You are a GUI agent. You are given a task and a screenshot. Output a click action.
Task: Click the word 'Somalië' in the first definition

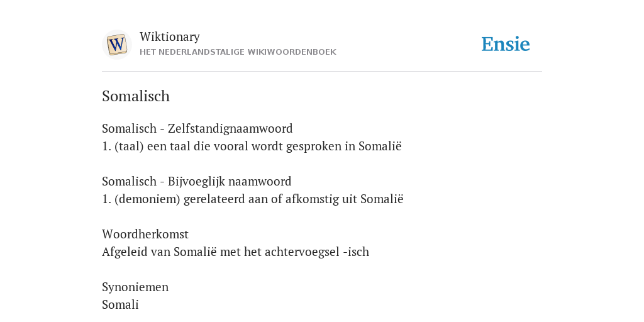coord(380,146)
